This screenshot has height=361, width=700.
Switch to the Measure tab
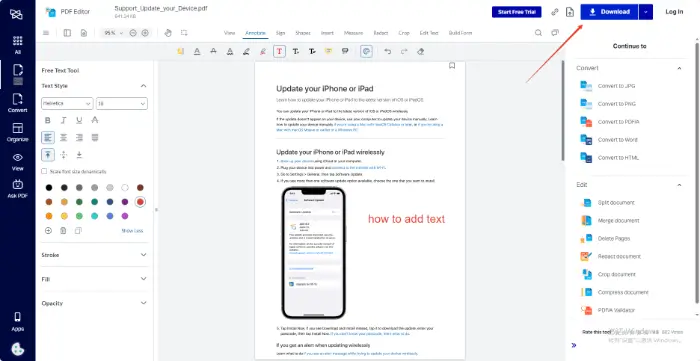point(354,33)
